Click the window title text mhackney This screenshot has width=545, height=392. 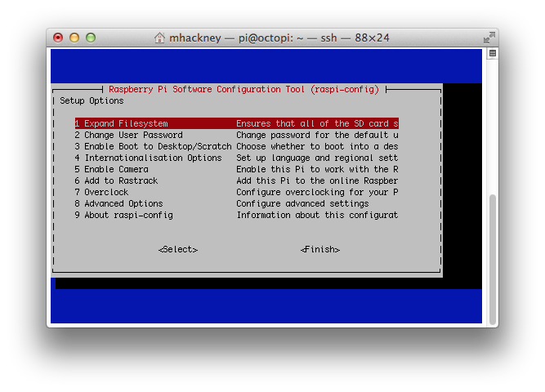click(x=194, y=38)
